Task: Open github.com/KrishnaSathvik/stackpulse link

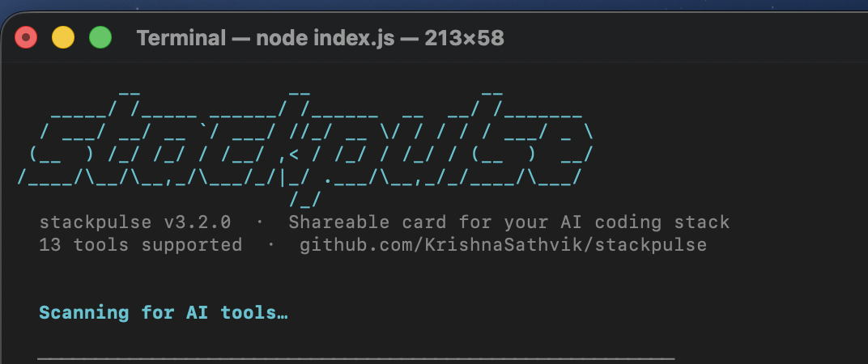Action: click(x=503, y=245)
